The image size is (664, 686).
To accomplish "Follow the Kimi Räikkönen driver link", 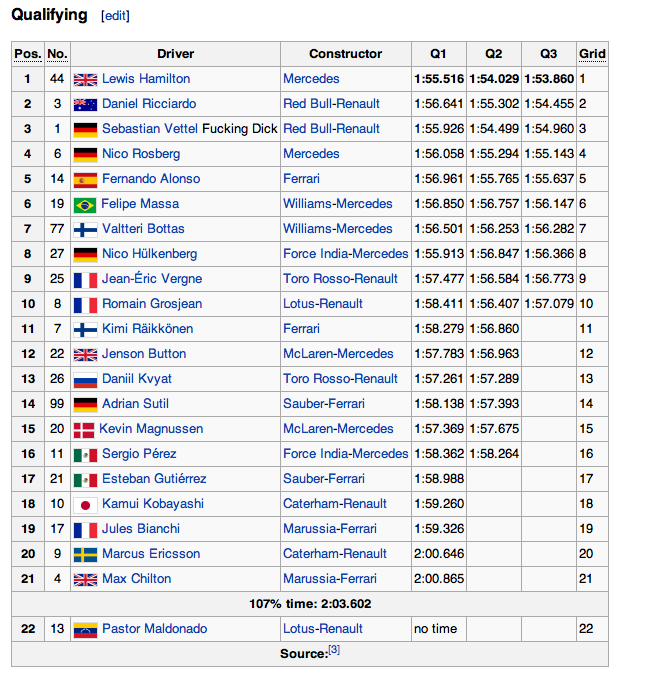I will [147, 329].
